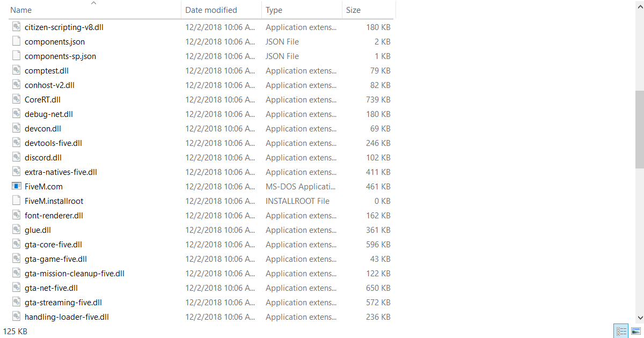Click the handling-loader-five.dll file icon
This screenshot has height=338, width=644.
click(x=16, y=317)
